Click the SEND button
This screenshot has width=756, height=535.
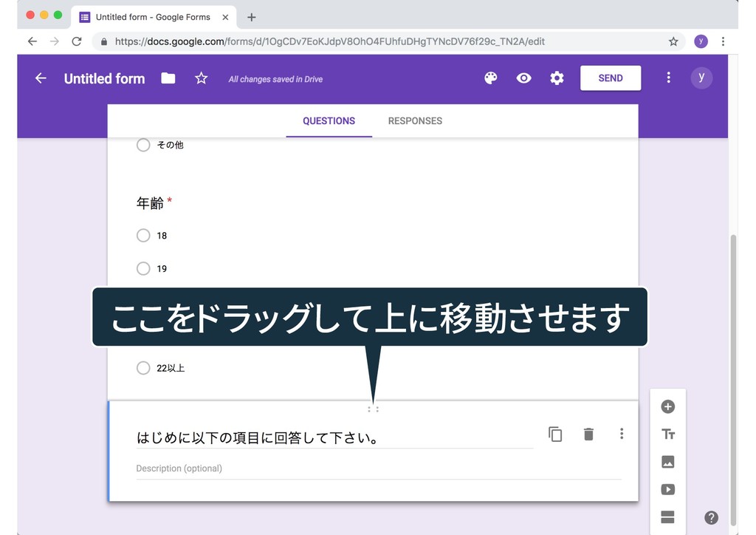click(610, 78)
